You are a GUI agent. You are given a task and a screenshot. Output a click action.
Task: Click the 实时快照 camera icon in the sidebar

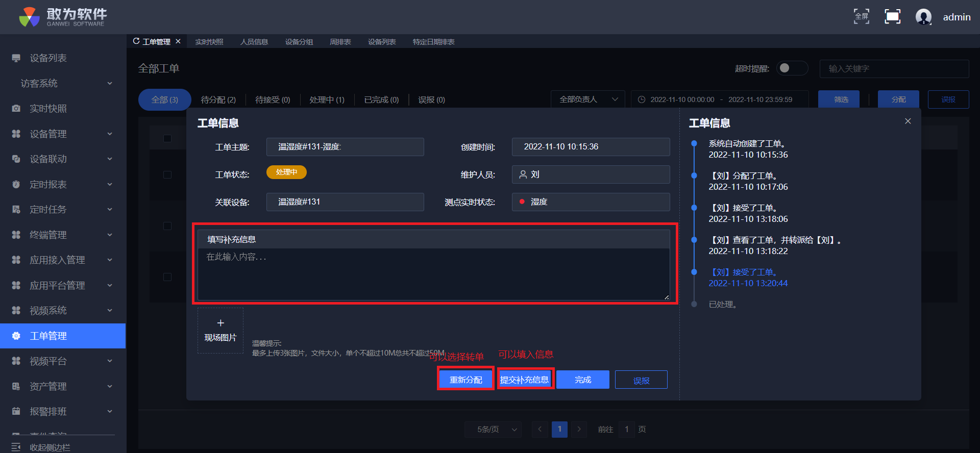coord(16,109)
